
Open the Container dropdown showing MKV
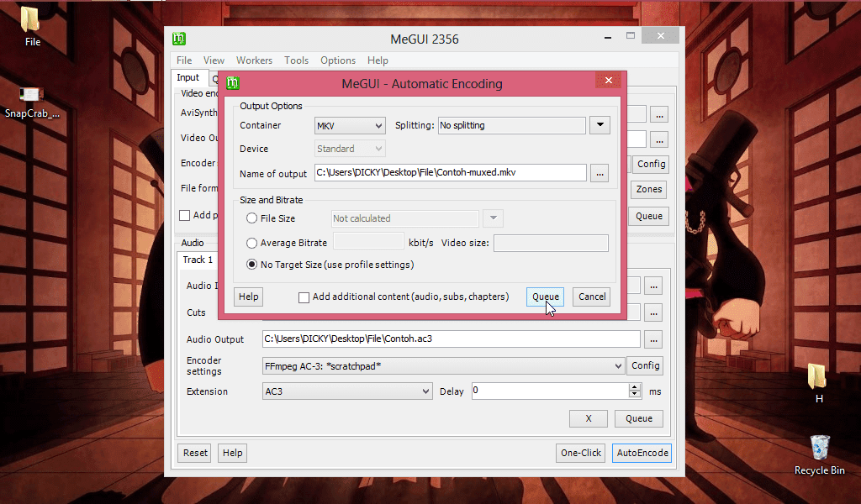click(350, 126)
